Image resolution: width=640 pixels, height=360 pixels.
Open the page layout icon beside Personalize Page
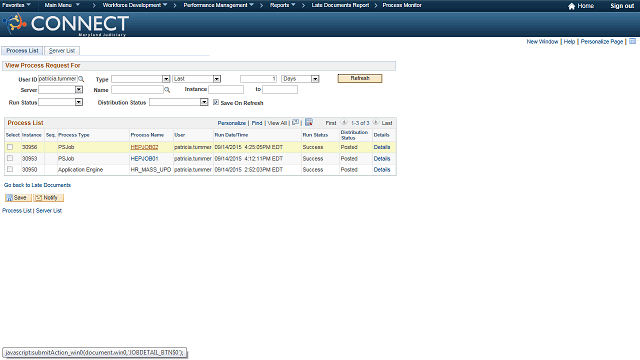[x=632, y=41]
